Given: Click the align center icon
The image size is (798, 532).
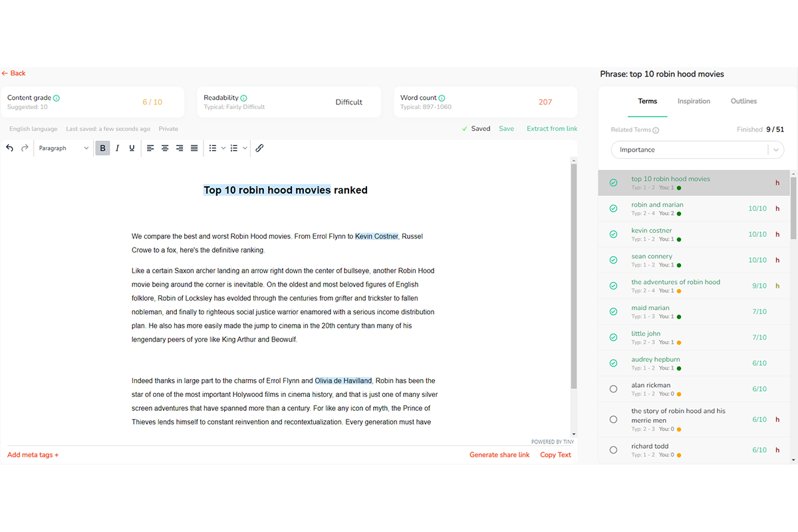Looking at the screenshot, I should coord(164,148).
